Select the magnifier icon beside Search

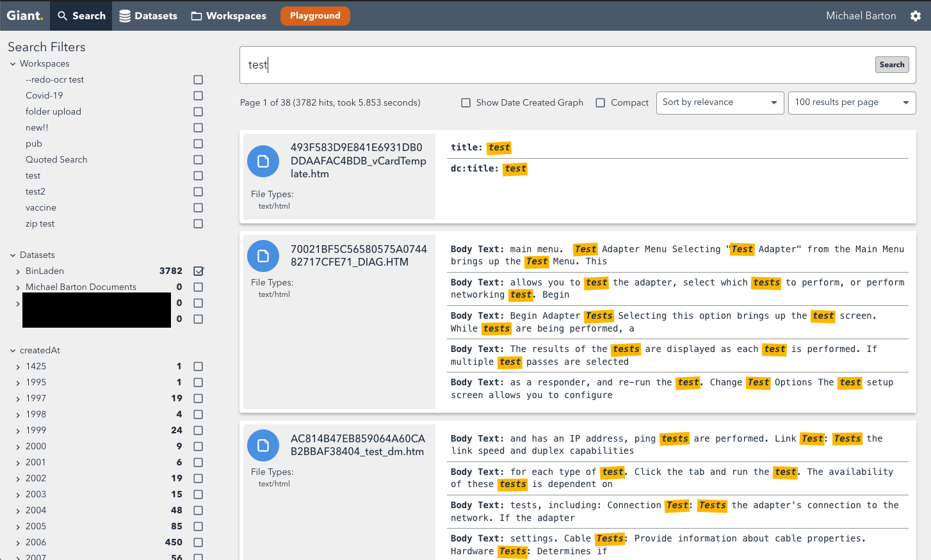[60, 15]
